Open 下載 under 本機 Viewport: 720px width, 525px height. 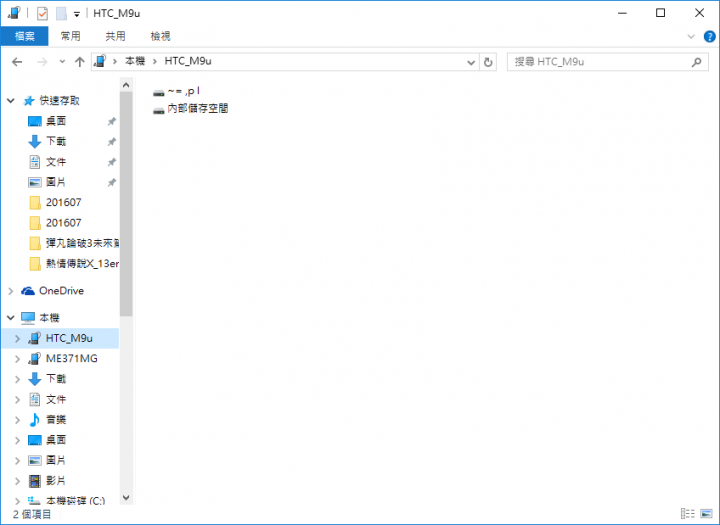click(x=56, y=378)
